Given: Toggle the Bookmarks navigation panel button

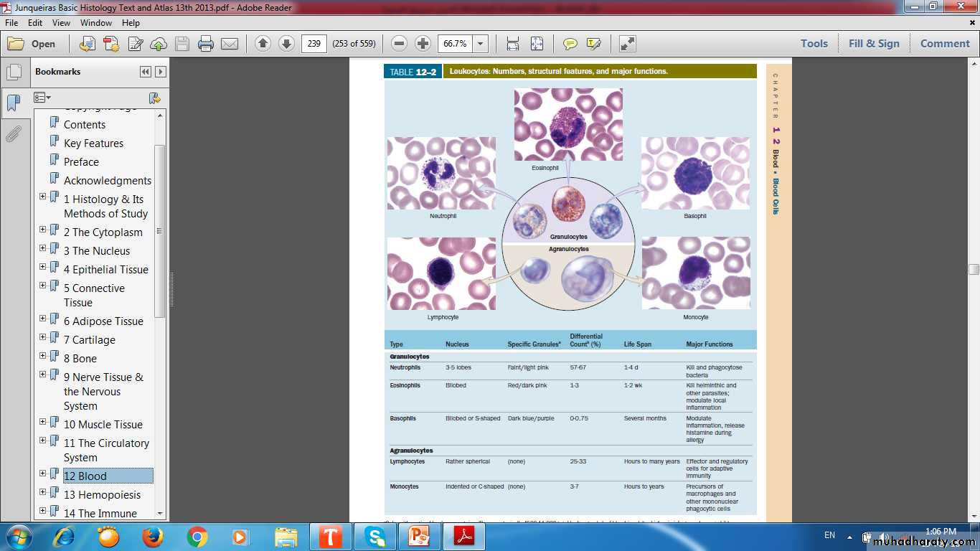Looking at the screenshot, I should [x=14, y=103].
